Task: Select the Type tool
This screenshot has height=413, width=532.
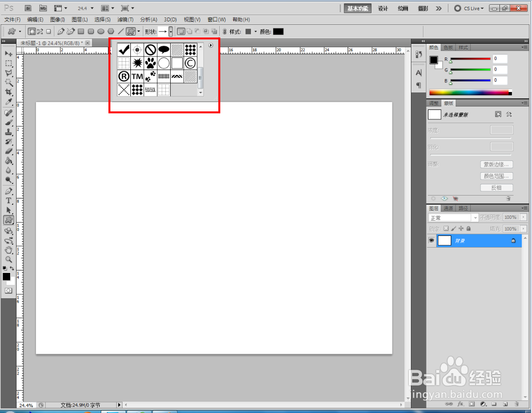Action: (8, 200)
